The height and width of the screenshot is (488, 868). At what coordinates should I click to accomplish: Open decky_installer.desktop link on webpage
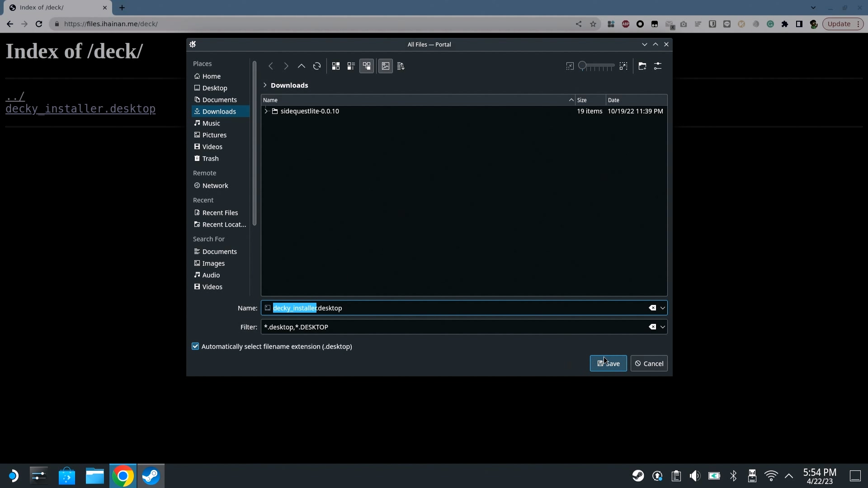click(x=80, y=109)
